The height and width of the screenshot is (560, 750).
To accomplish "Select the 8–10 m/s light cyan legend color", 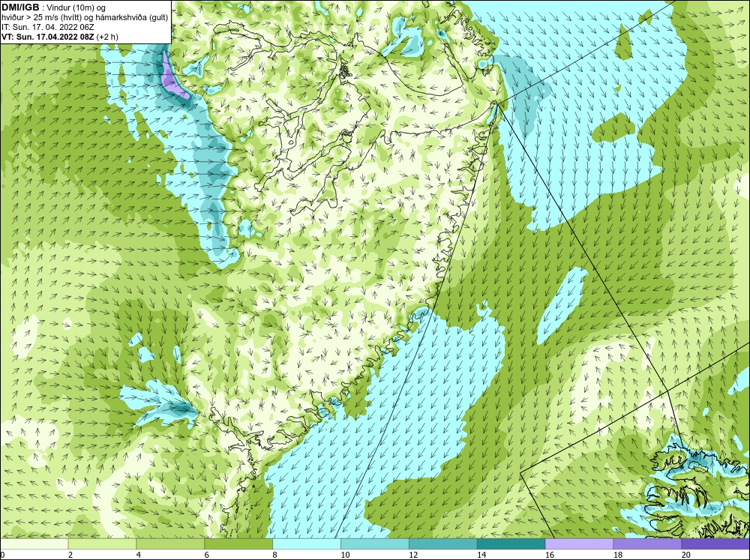I will click(307, 544).
